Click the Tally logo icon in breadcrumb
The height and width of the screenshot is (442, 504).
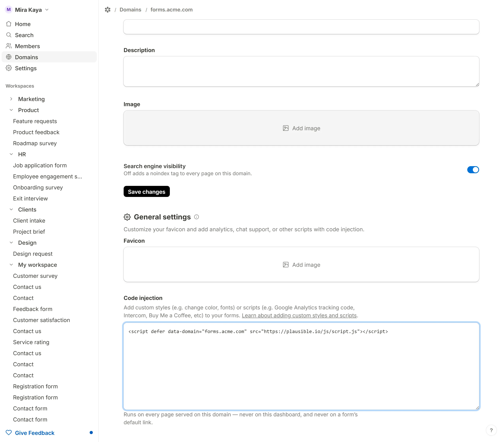(107, 10)
